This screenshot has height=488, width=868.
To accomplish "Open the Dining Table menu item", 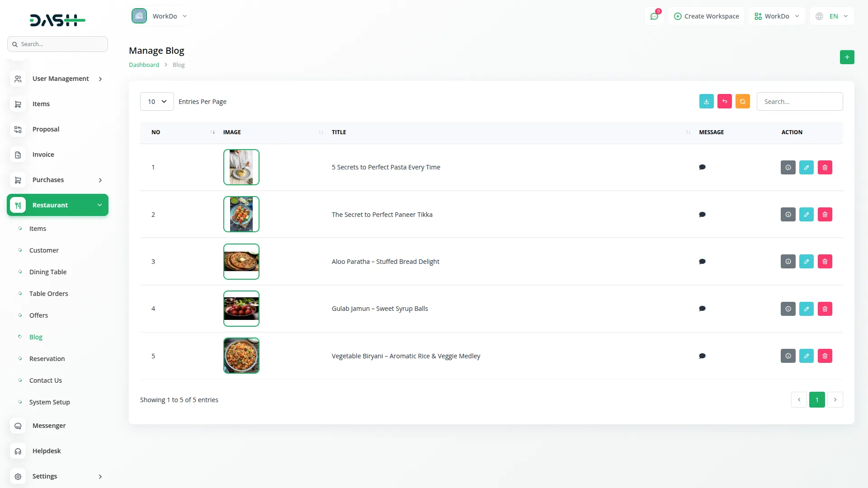I will pos(47,272).
